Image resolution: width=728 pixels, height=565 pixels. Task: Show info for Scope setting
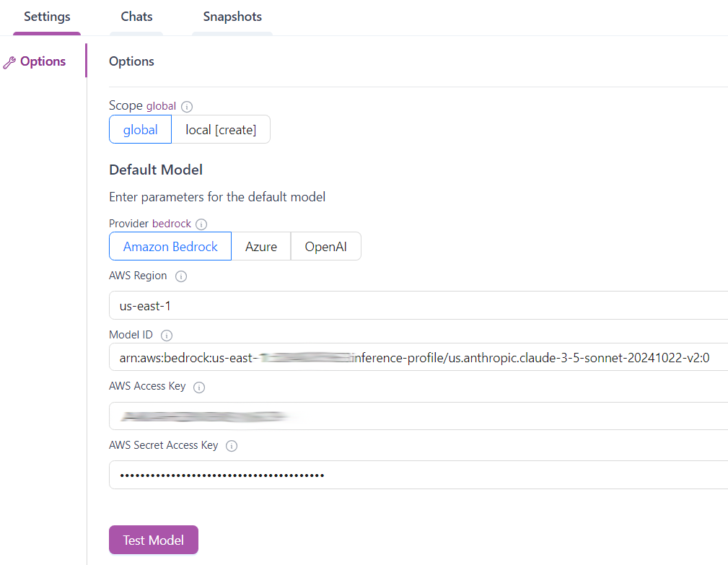click(x=187, y=107)
